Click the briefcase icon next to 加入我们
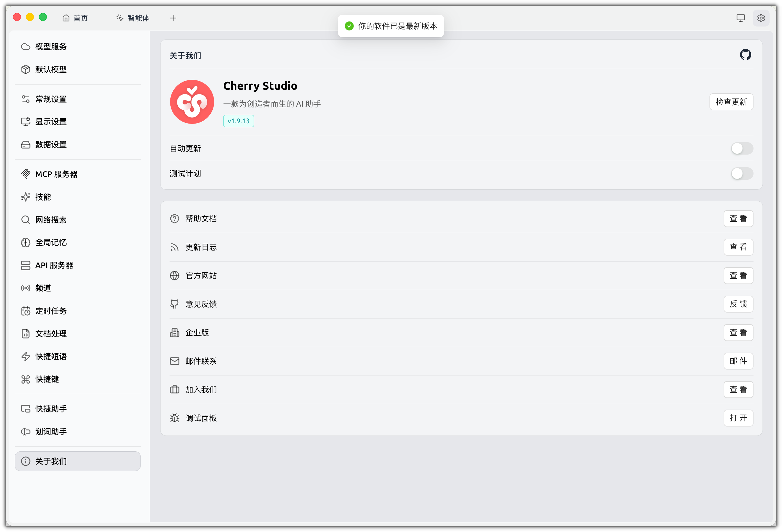Viewport: 782px width, 532px height. coord(174,390)
